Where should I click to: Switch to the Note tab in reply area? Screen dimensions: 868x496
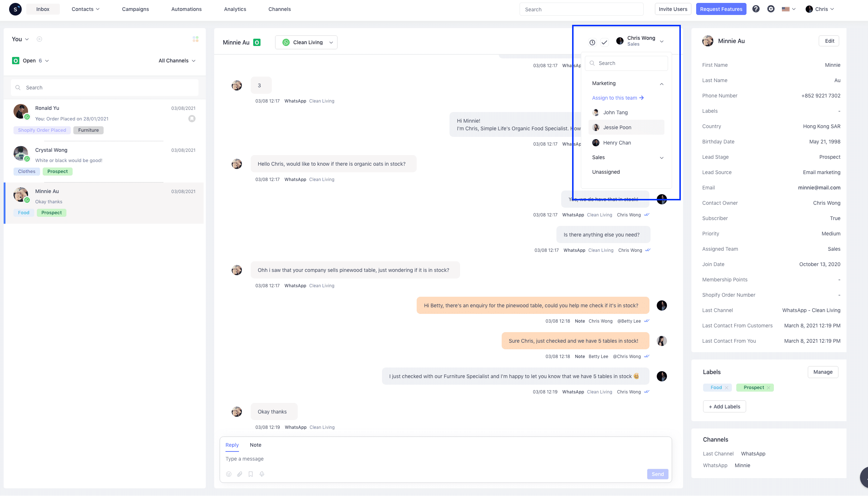click(x=255, y=445)
